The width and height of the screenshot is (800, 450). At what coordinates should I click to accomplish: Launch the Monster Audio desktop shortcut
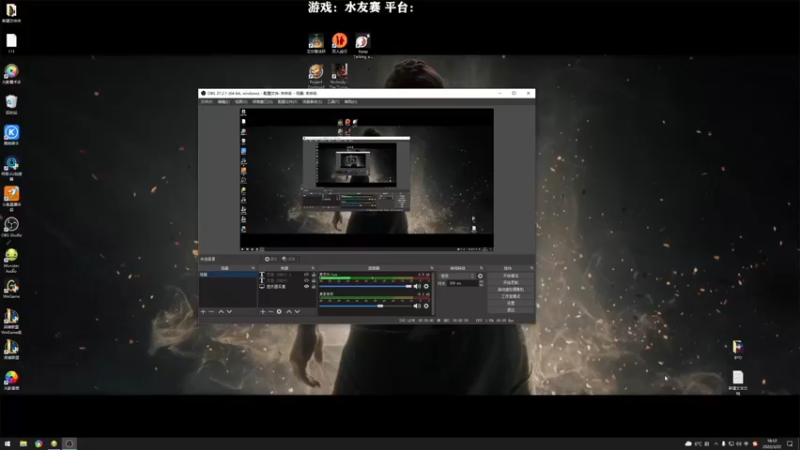11,260
